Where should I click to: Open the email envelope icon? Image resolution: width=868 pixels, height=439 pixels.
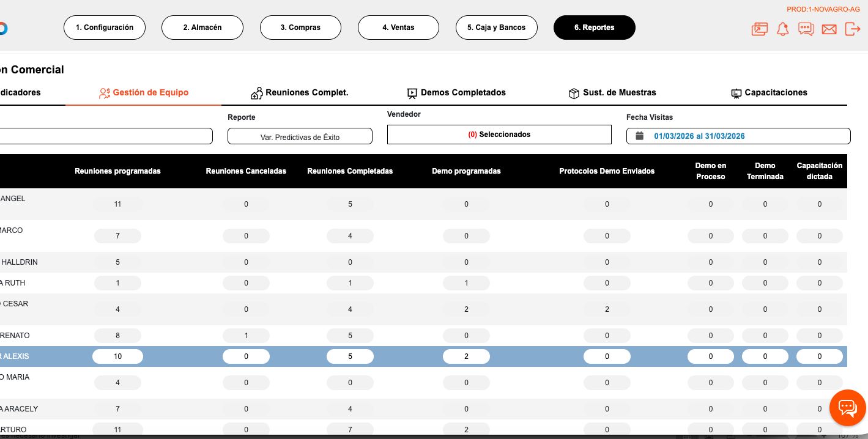click(829, 29)
